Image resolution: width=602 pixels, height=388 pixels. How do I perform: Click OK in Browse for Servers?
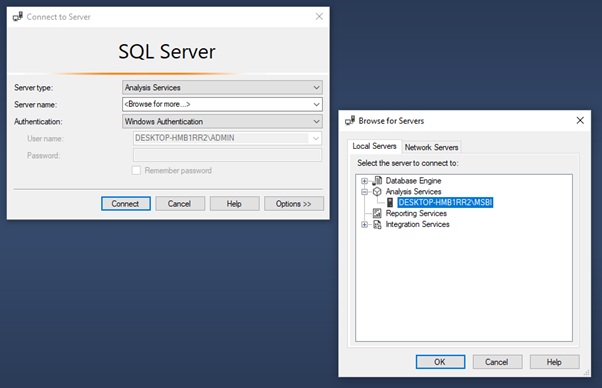point(440,362)
